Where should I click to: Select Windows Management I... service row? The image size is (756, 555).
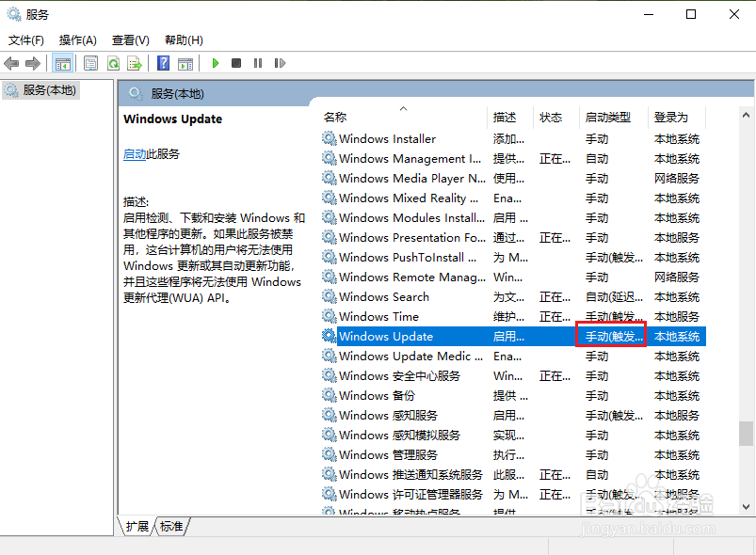click(513, 158)
